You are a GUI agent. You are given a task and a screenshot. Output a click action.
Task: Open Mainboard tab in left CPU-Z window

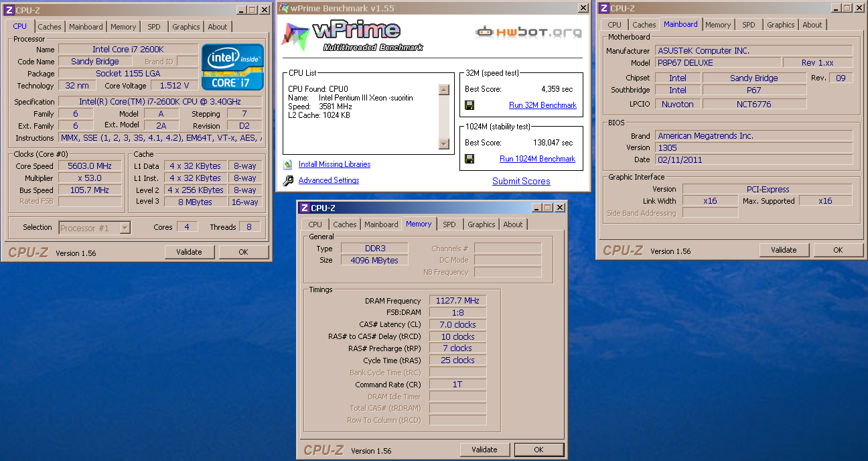point(86,27)
